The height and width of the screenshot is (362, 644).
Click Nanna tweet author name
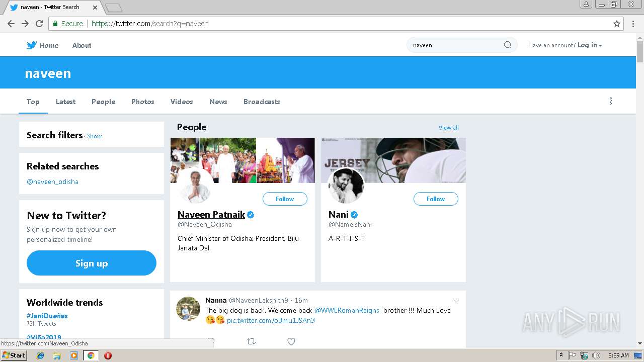[216, 300]
